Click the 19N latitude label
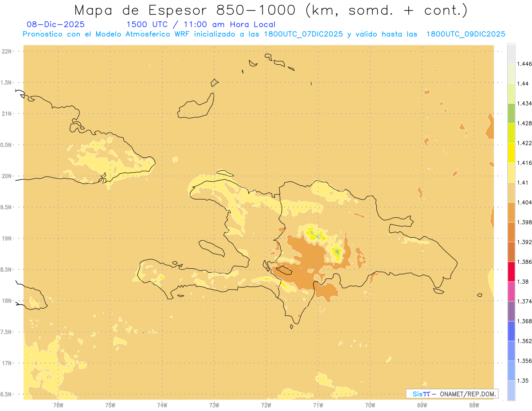 (x=7, y=239)
